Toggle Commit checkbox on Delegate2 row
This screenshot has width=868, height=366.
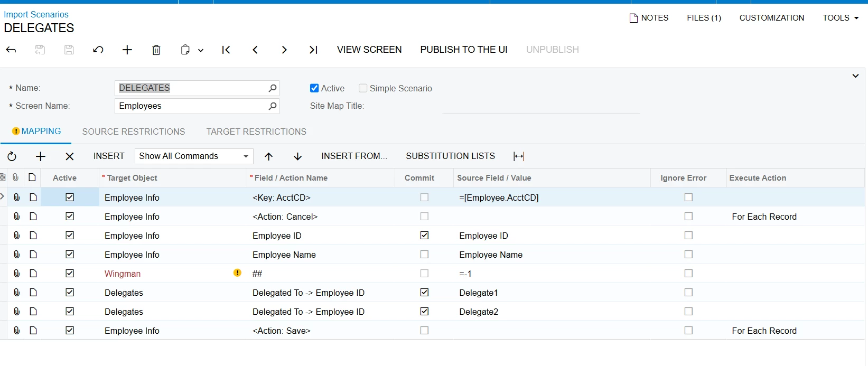coord(424,312)
